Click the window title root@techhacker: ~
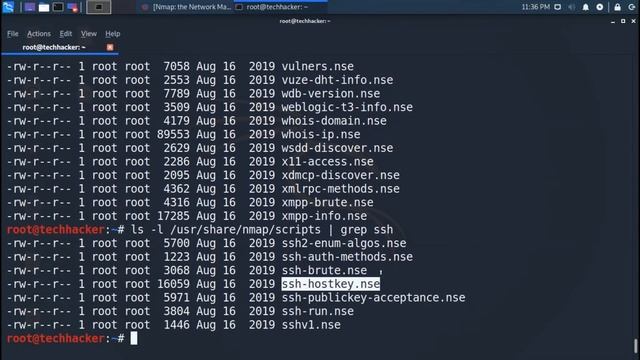640x360 pixels. click(x=304, y=21)
